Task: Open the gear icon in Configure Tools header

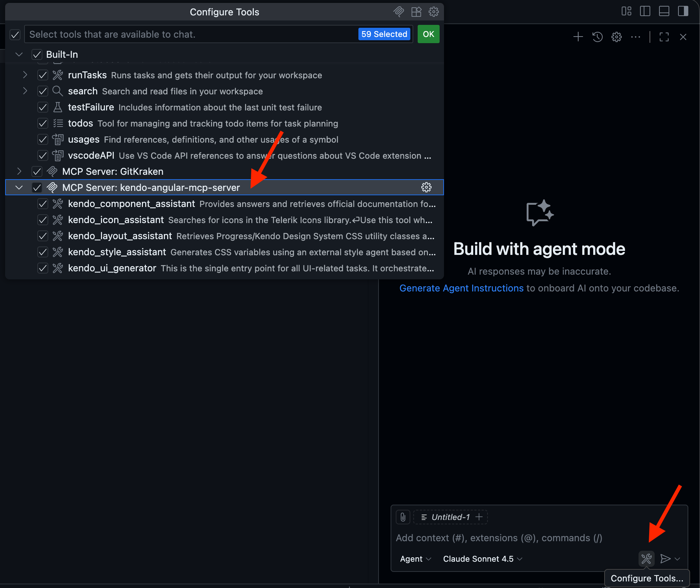Action: [434, 12]
